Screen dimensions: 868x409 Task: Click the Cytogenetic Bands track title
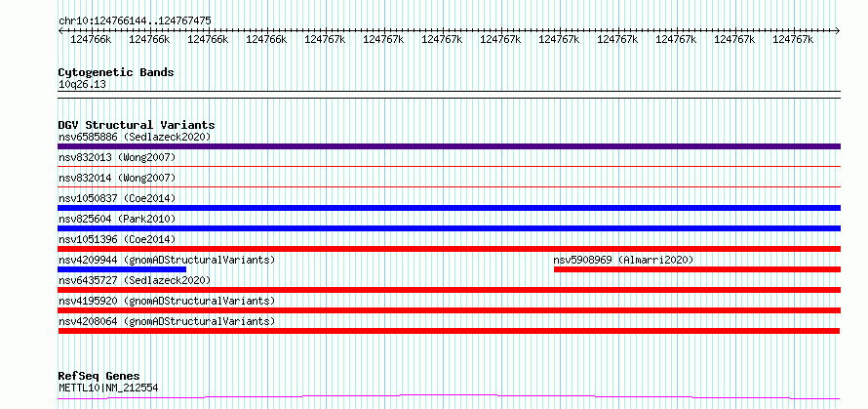coord(116,72)
